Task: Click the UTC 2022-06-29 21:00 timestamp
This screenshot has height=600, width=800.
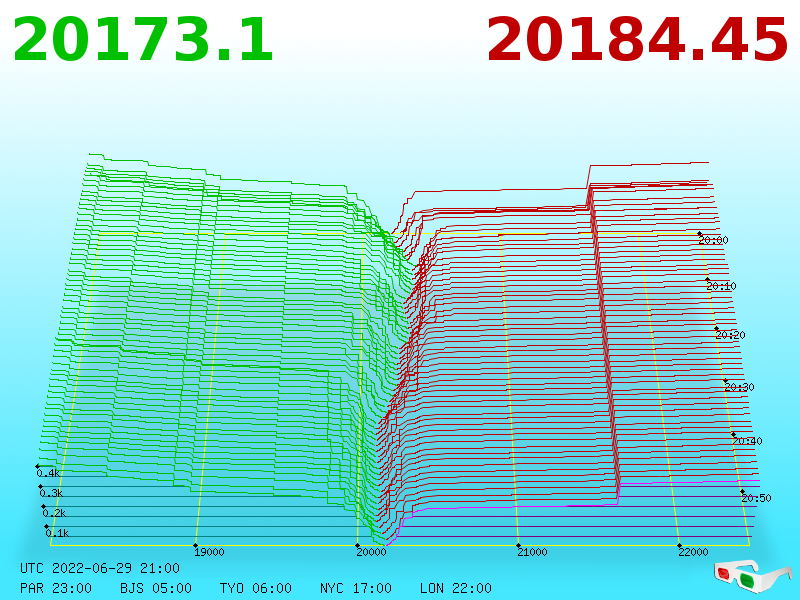Action: point(100,568)
